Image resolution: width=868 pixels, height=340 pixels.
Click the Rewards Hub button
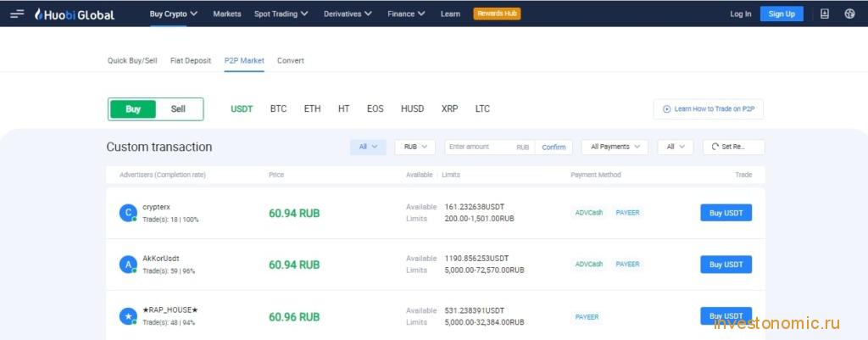click(497, 14)
